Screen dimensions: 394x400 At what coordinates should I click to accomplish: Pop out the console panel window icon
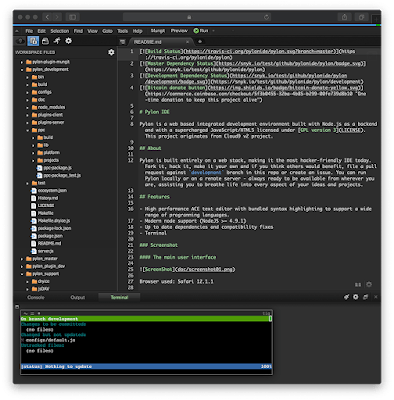point(365,297)
